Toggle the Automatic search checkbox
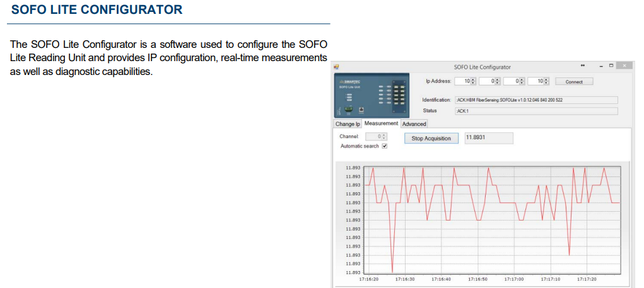The height and width of the screenshot is (288, 644). click(384, 146)
